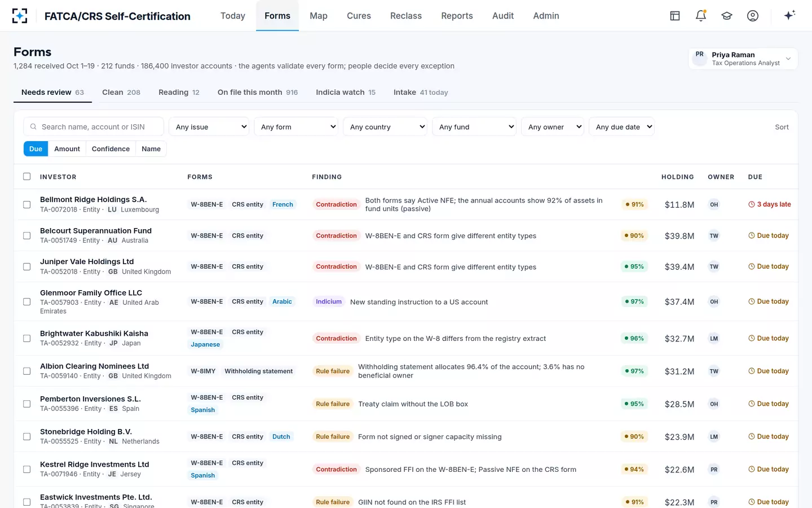Open the Priya Raman profile switcher
This screenshot has width=812, height=508.
[743, 59]
